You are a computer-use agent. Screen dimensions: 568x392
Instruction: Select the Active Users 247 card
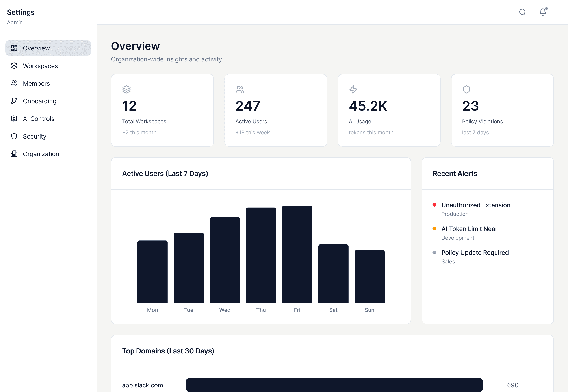275,110
